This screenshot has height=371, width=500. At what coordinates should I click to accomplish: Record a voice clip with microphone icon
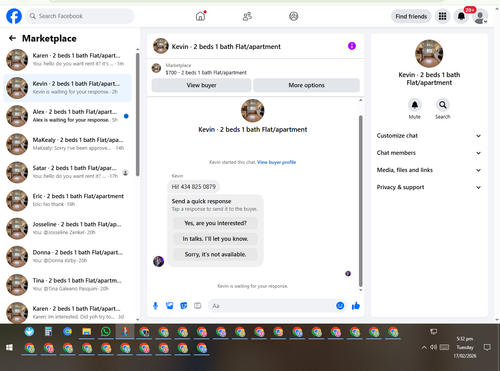(155, 306)
